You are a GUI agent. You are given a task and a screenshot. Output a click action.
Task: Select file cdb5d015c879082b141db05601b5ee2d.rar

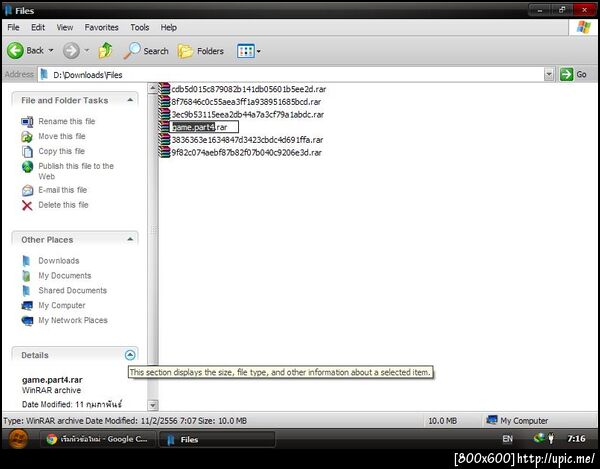pyautogui.click(x=249, y=89)
